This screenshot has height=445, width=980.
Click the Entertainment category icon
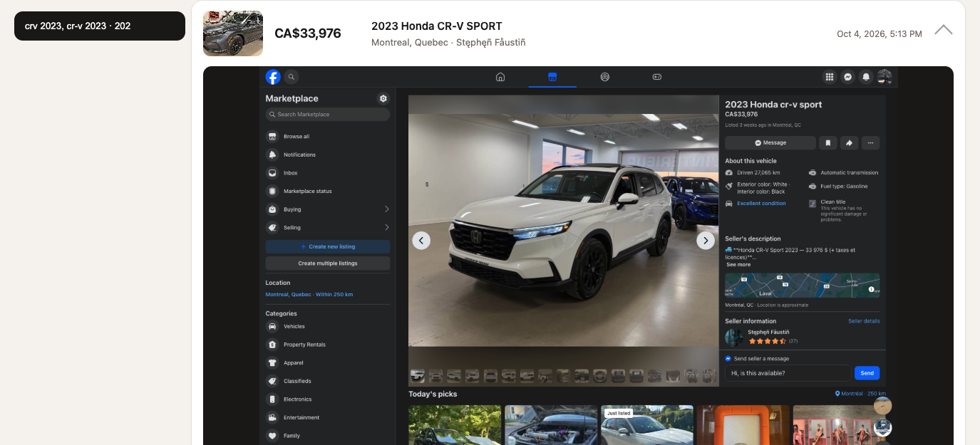click(272, 418)
